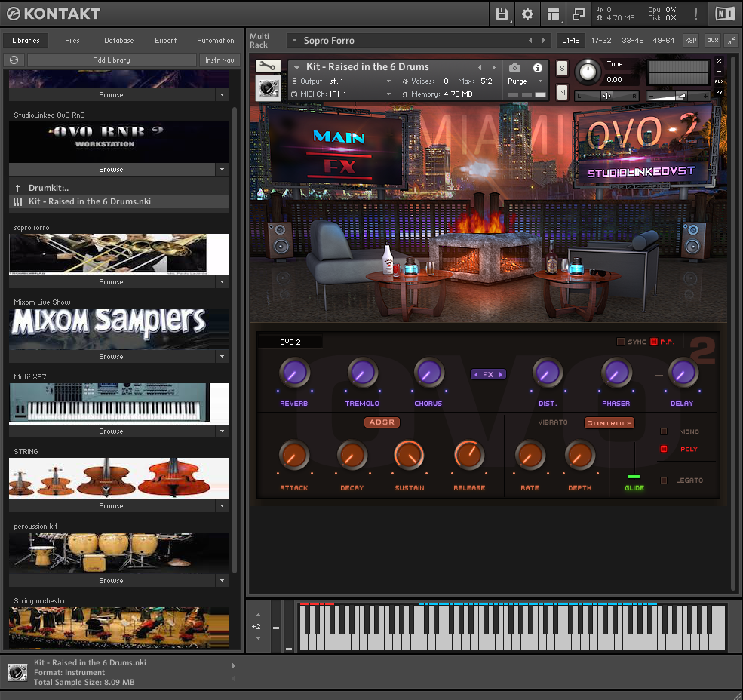743x700 pixels.
Task: Open Kit - Raised in the 6 Drums.nki
Action: click(x=118, y=201)
